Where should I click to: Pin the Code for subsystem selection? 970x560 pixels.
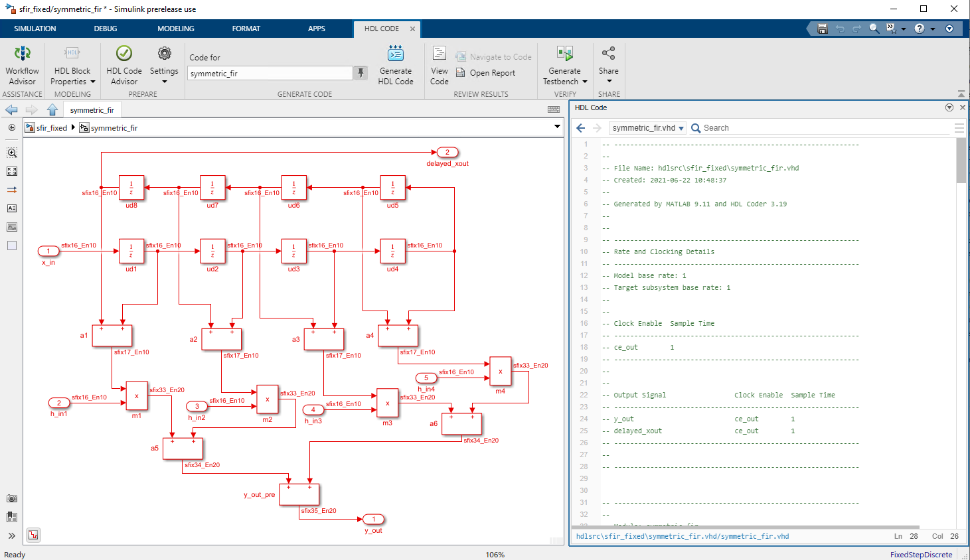tap(360, 72)
